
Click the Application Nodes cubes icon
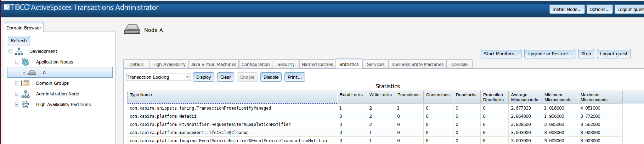(26, 62)
